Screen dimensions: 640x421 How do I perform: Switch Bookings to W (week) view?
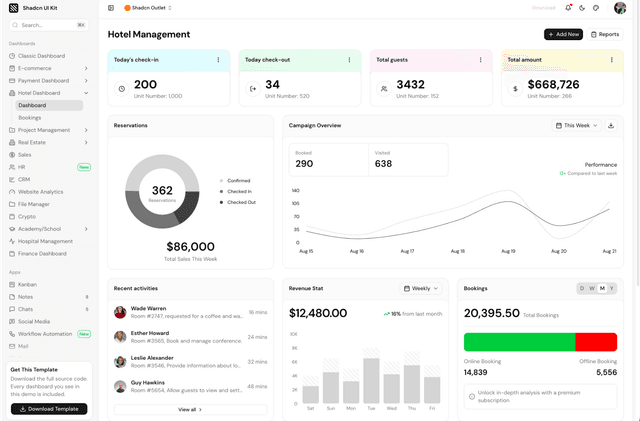[592, 288]
